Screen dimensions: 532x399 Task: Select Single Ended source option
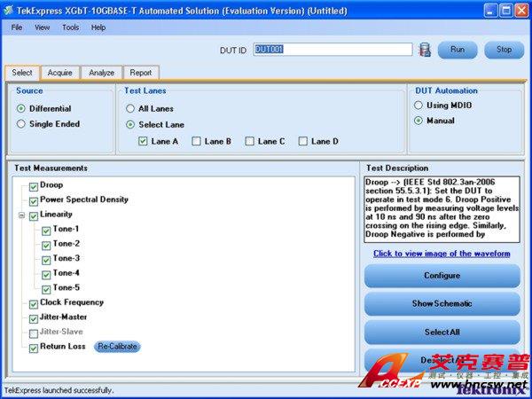[x=21, y=124]
